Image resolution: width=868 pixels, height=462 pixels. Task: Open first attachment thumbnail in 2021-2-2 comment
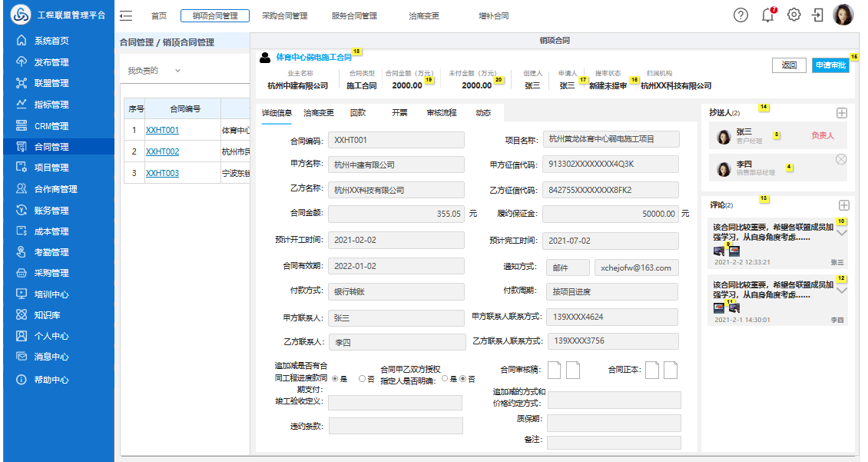[x=719, y=251]
